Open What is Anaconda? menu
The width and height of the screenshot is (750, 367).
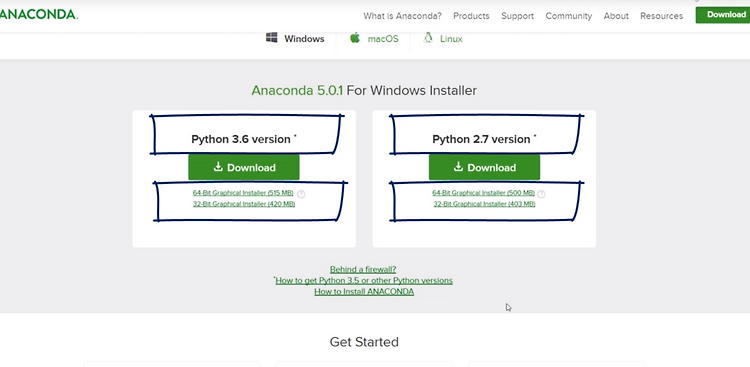(x=402, y=16)
